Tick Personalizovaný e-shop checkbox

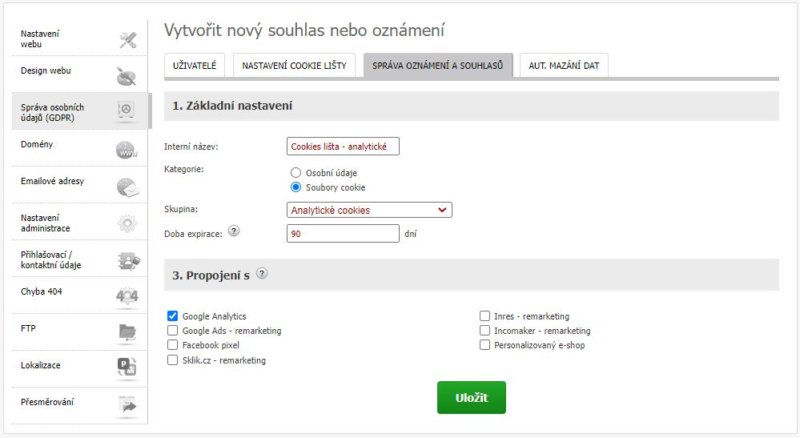pos(484,345)
